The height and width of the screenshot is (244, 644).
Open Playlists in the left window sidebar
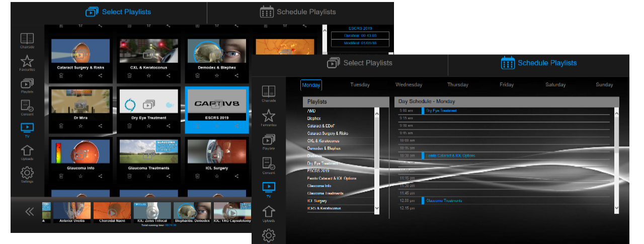pyautogui.click(x=27, y=86)
